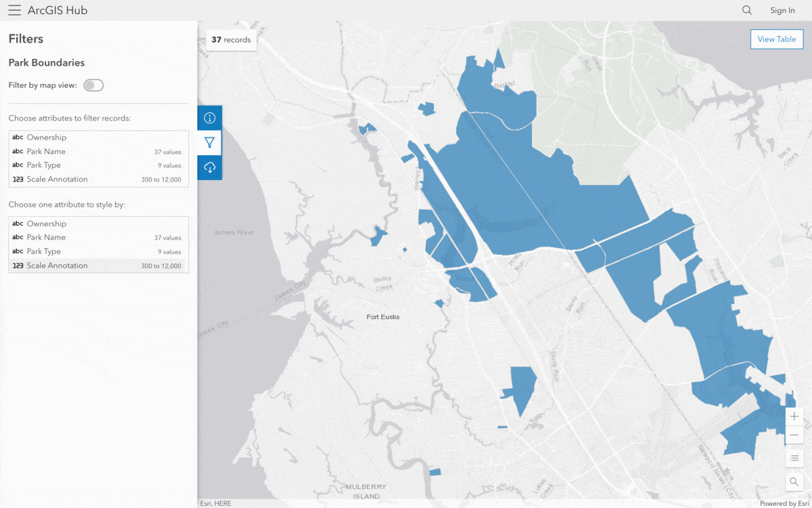Click the 37 records badge above the map
Viewport: 812px width, 508px height.
[231, 40]
